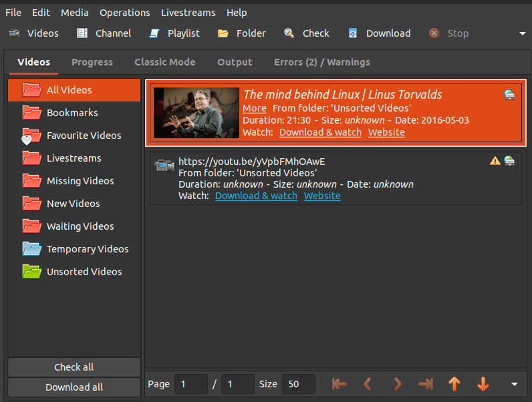This screenshot has width=532, height=402.
Task: Click the Check label in the toolbar
Action: click(316, 33)
